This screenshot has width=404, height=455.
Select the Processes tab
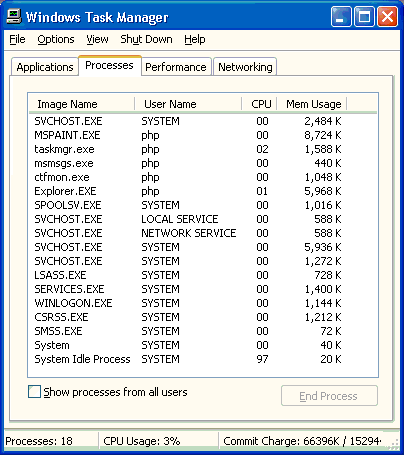pyautogui.click(x=110, y=65)
